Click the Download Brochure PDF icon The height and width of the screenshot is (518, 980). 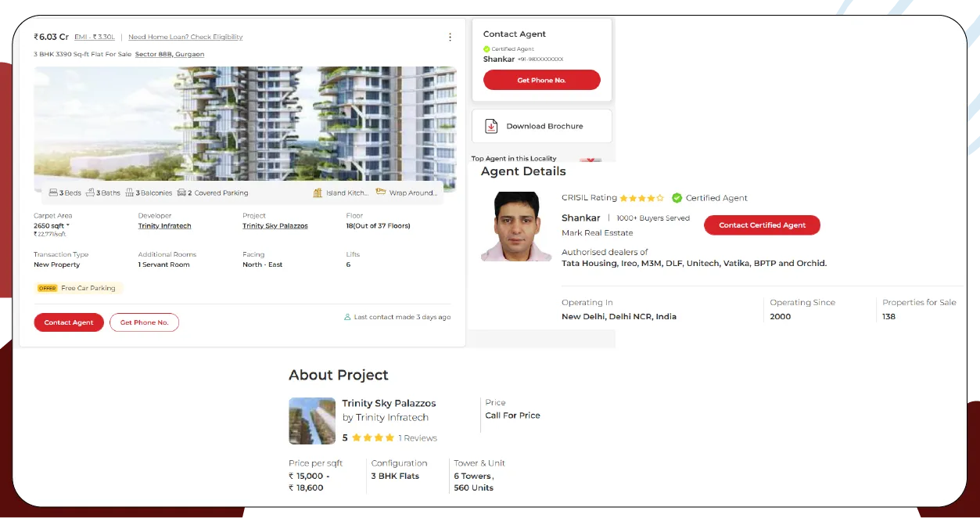491,126
